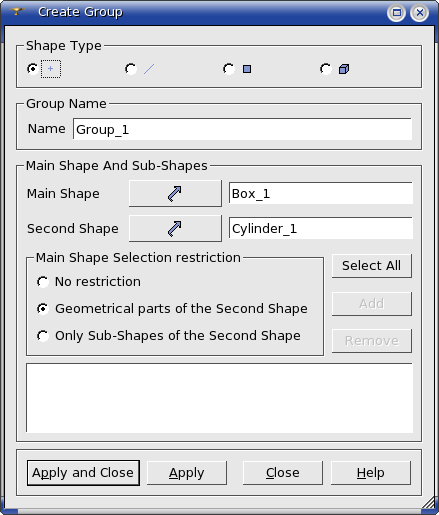Click the empty sub-shapes list area

[219, 398]
